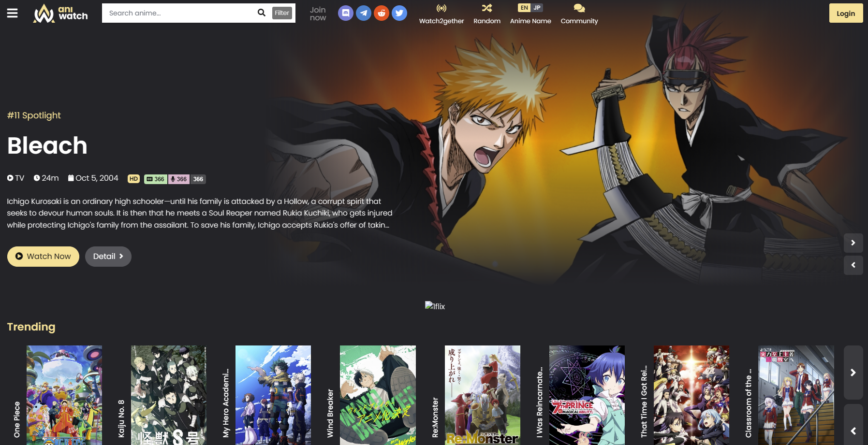Screen dimensions: 868x445
Task: Go to next spotlight slide
Action: (x=853, y=243)
